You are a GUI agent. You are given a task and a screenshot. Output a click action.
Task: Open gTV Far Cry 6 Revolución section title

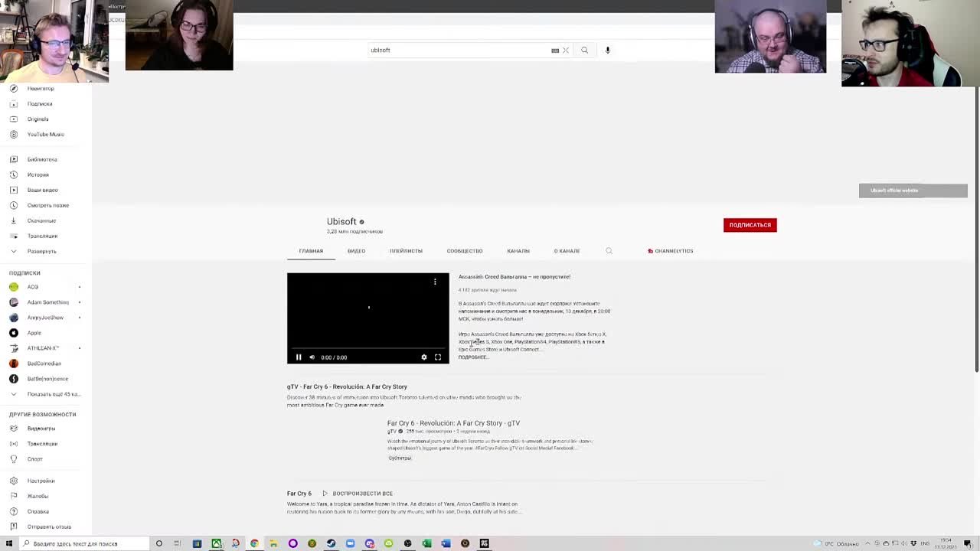(x=347, y=386)
